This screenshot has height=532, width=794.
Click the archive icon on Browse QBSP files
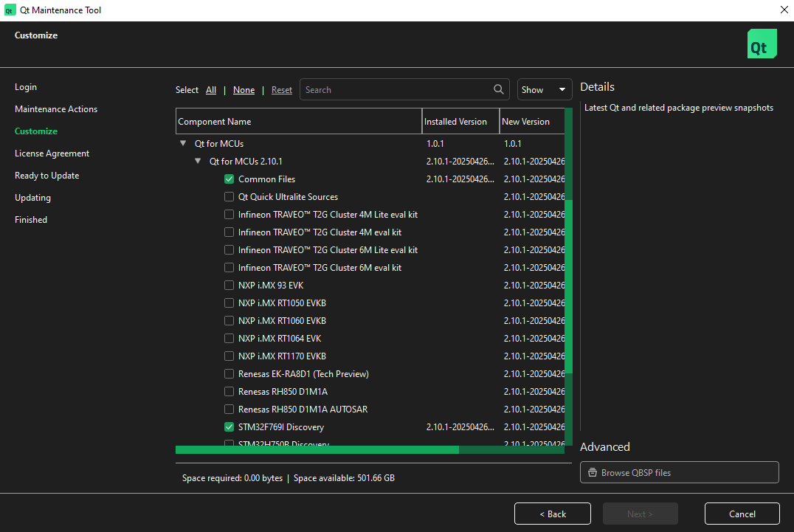point(592,472)
